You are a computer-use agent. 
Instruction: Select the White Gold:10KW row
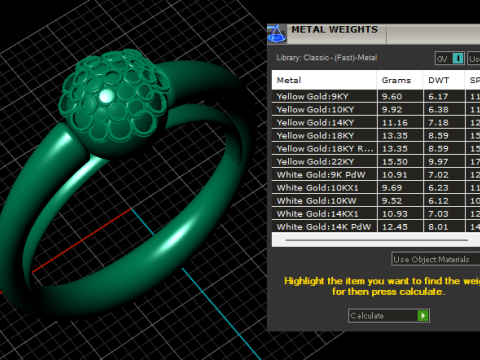coord(376,200)
